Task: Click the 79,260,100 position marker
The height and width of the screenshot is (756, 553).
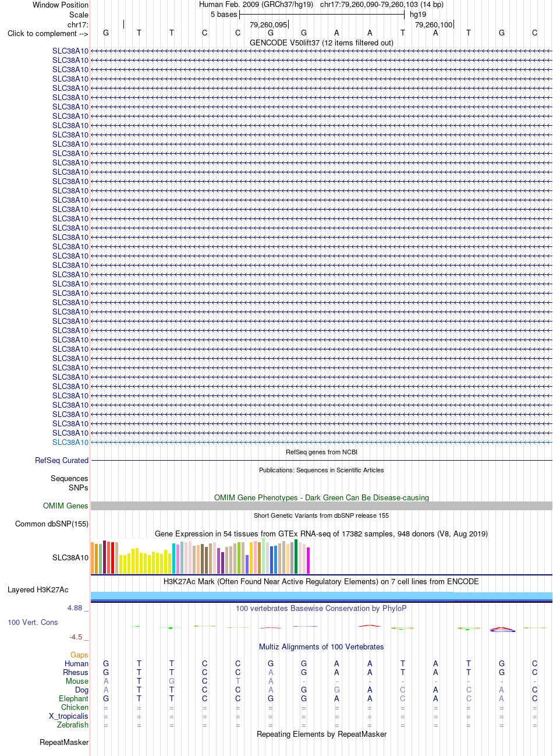Action: (x=434, y=24)
